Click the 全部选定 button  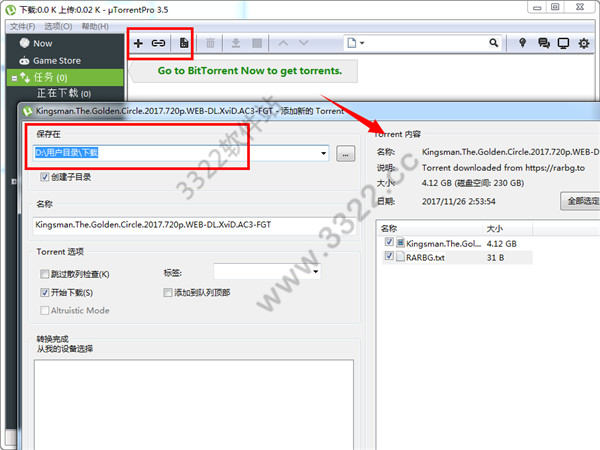click(x=581, y=201)
